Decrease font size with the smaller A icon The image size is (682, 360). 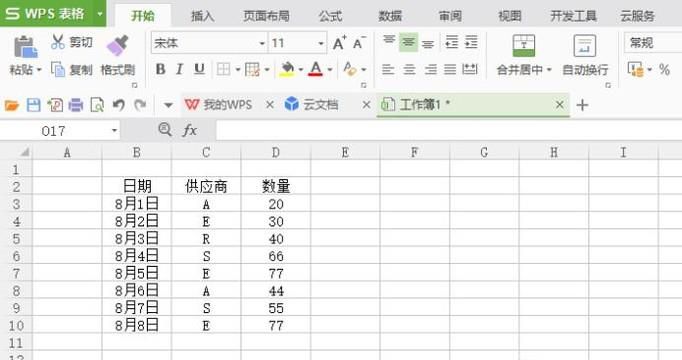[x=359, y=43]
